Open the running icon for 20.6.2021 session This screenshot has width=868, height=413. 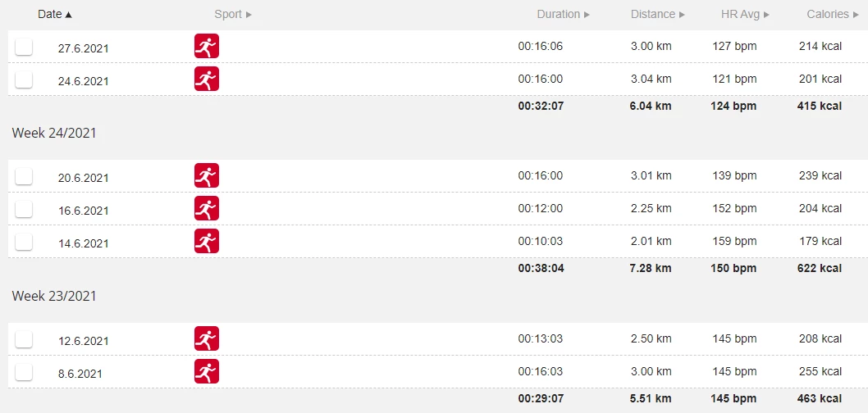(x=207, y=175)
